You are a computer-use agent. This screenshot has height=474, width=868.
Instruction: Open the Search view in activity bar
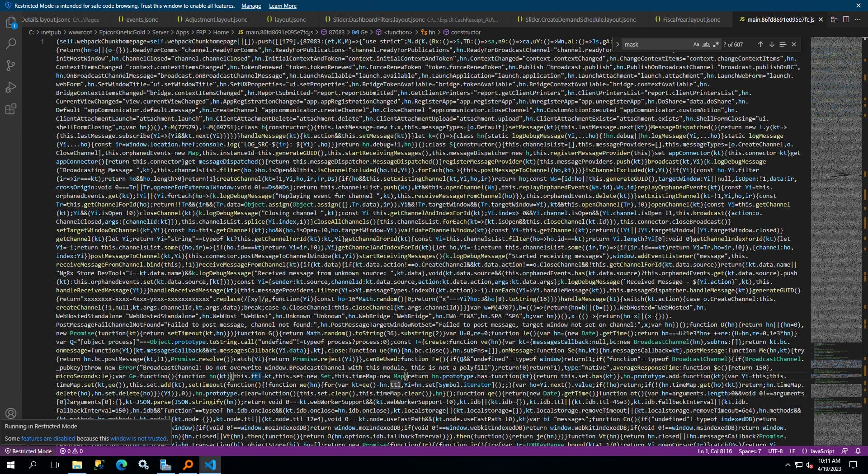[x=11, y=44]
